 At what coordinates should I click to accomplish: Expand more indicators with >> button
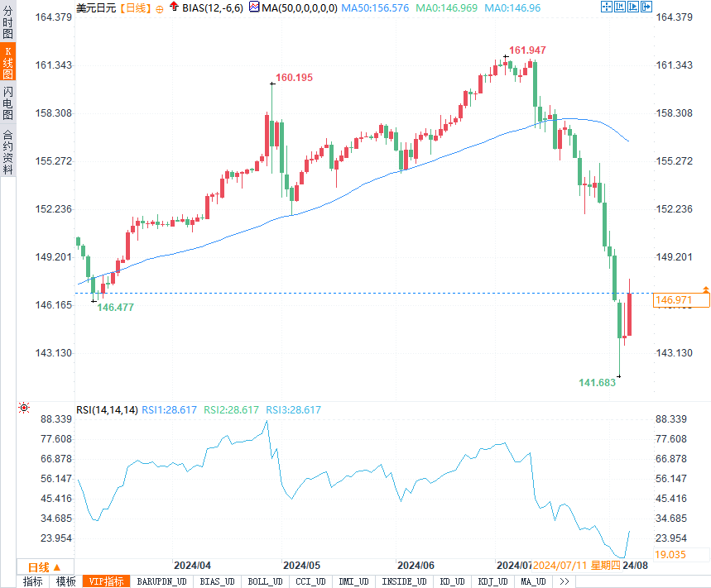564,581
